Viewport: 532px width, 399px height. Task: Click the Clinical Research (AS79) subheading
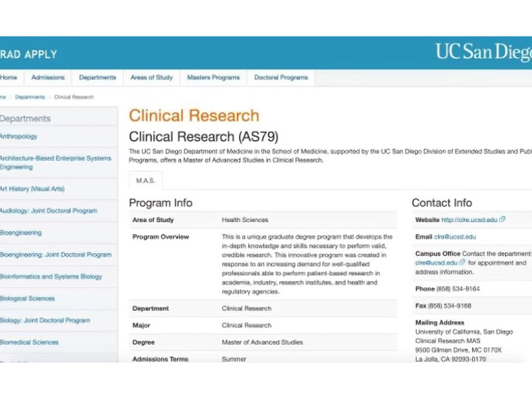[203, 137]
